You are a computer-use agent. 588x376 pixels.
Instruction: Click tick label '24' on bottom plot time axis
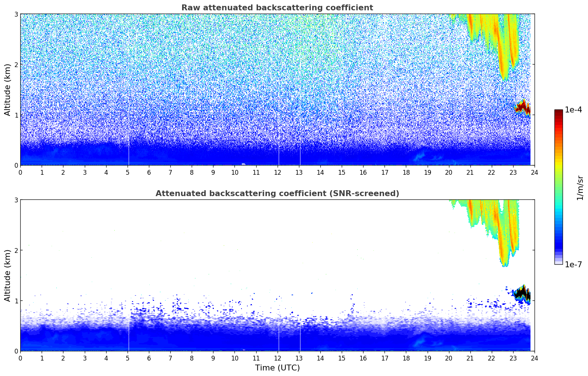tap(535, 358)
